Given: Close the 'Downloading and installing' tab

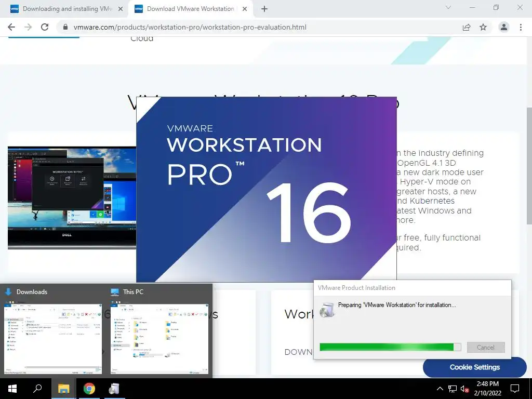Looking at the screenshot, I should coord(121,9).
